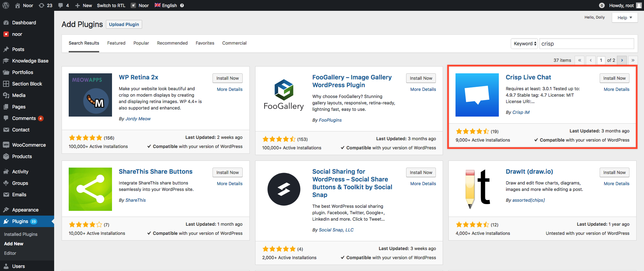Switch to the Featured tab
644x271 pixels.
pos(116,43)
